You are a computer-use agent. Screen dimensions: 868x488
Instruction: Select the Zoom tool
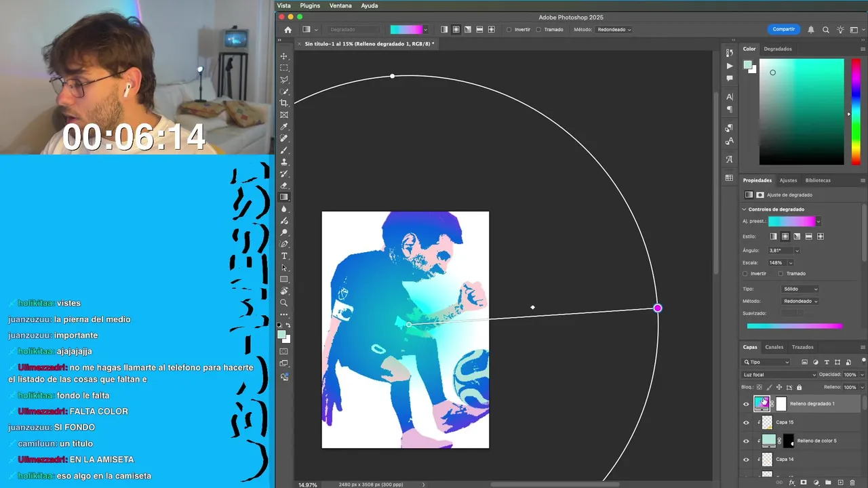point(284,302)
